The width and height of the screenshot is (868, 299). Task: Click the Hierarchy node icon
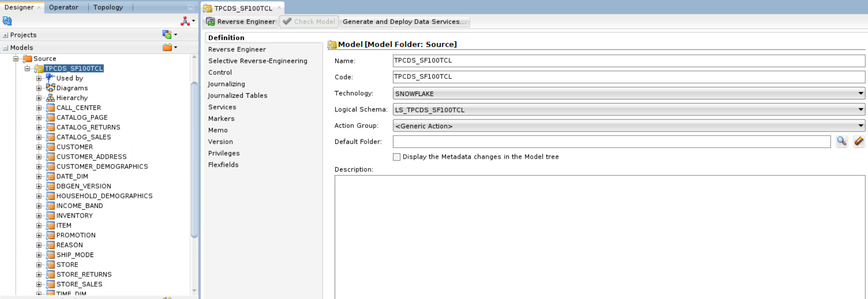[x=50, y=98]
